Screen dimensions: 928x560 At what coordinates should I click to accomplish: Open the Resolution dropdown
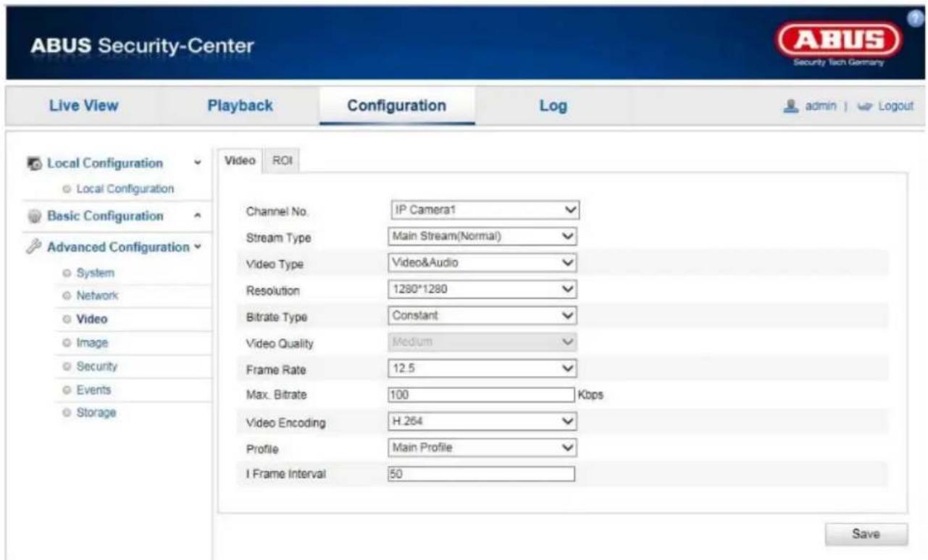[x=482, y=290]
